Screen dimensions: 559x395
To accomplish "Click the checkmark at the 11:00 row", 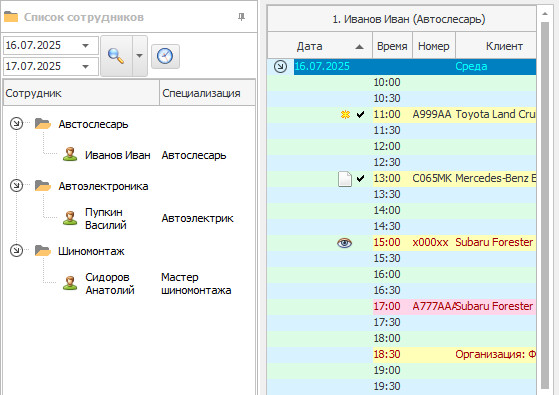I will click(360, 114).
